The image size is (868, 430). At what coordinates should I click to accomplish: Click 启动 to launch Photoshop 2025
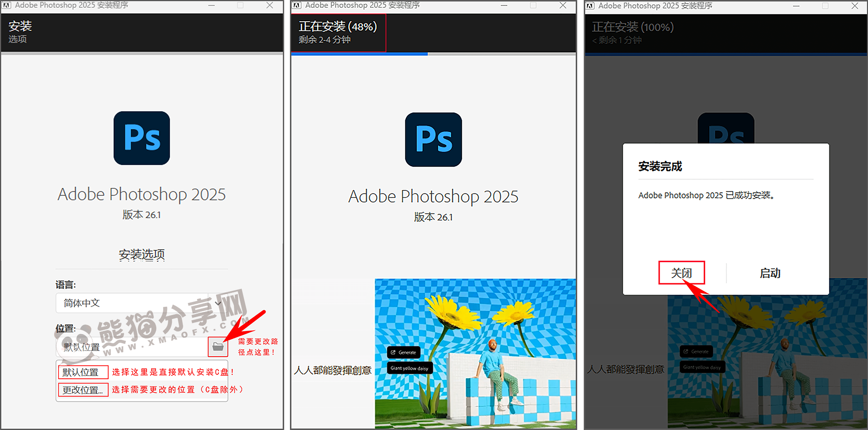[x=769, y=273]
